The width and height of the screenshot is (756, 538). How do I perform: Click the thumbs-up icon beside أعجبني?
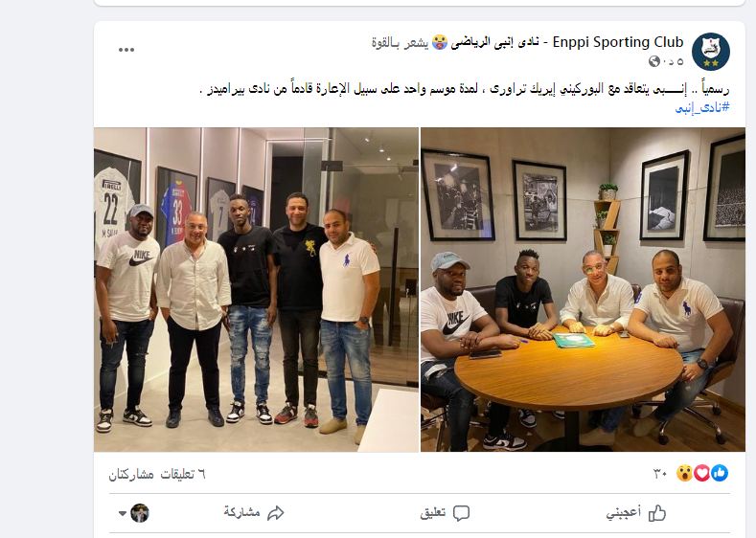[x=656, y=513]
